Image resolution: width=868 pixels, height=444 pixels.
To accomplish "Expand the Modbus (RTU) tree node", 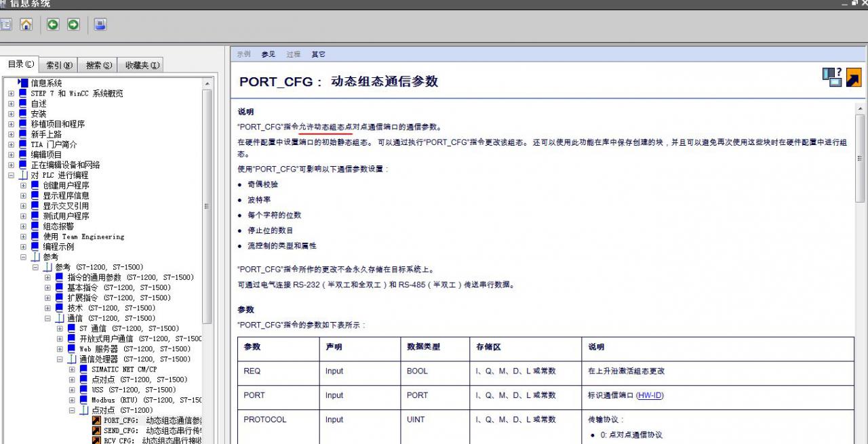I will pyautogui.click(x=72, y=400).
